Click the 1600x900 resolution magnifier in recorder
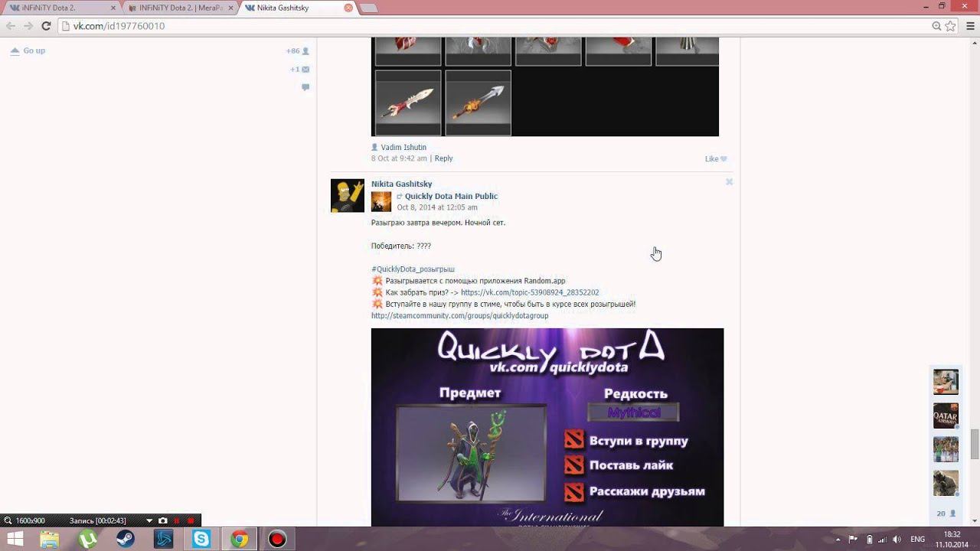980x551 pixels. [7, 521]
